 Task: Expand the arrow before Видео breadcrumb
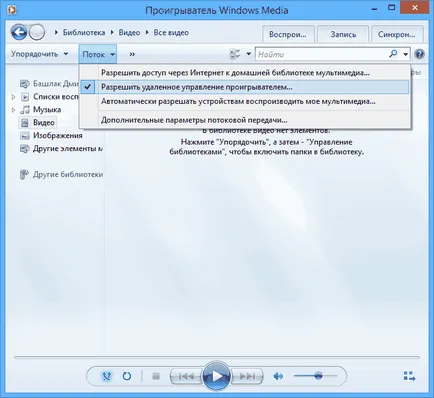[112, 33]
